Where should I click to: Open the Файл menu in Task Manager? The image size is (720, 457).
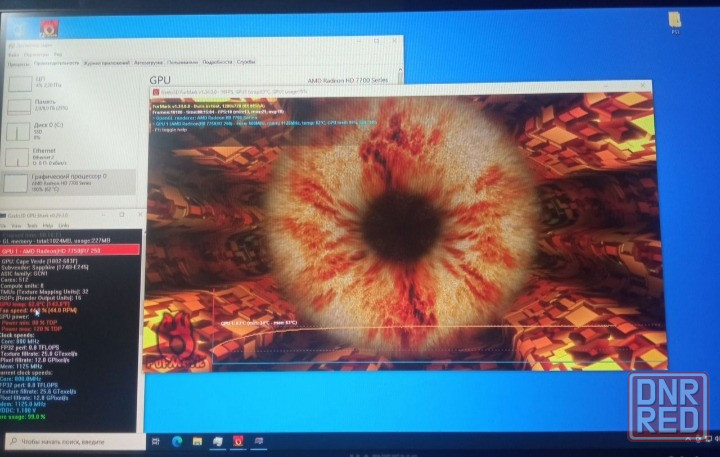[x=13, y=55]
